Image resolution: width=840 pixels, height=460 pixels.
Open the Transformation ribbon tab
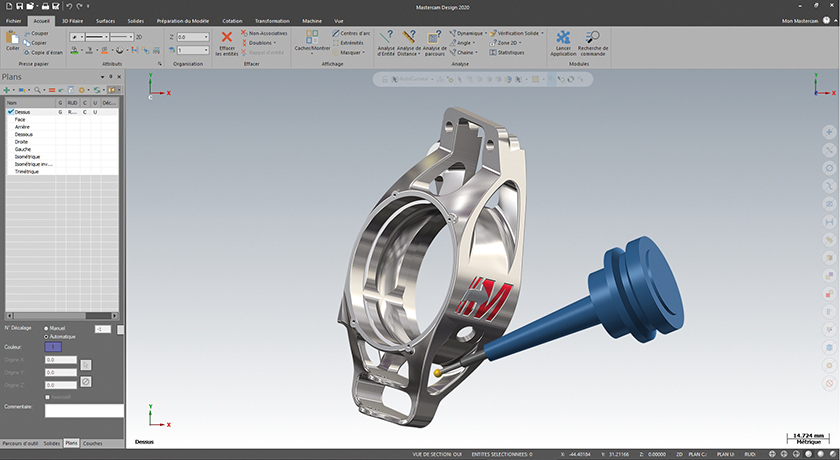272,20
